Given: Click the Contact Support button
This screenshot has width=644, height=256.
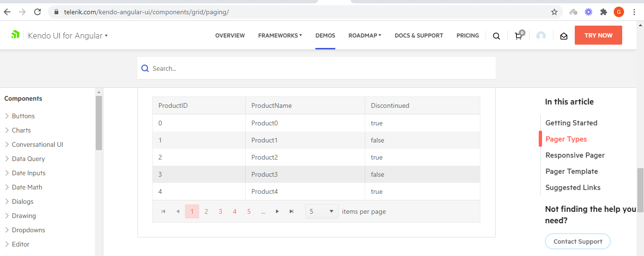Looking at the screenshot, I should pos(578,241).
